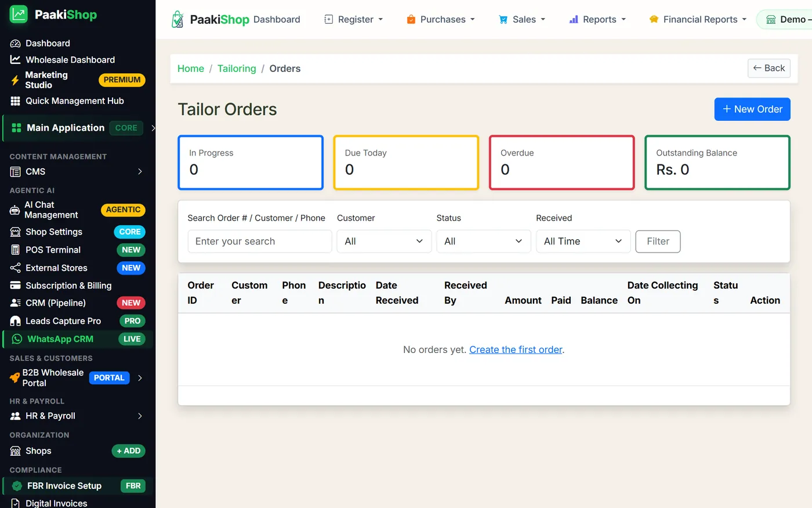
Task: Open the Financial Reports dropdown caret
Action: tap(744, 20)
